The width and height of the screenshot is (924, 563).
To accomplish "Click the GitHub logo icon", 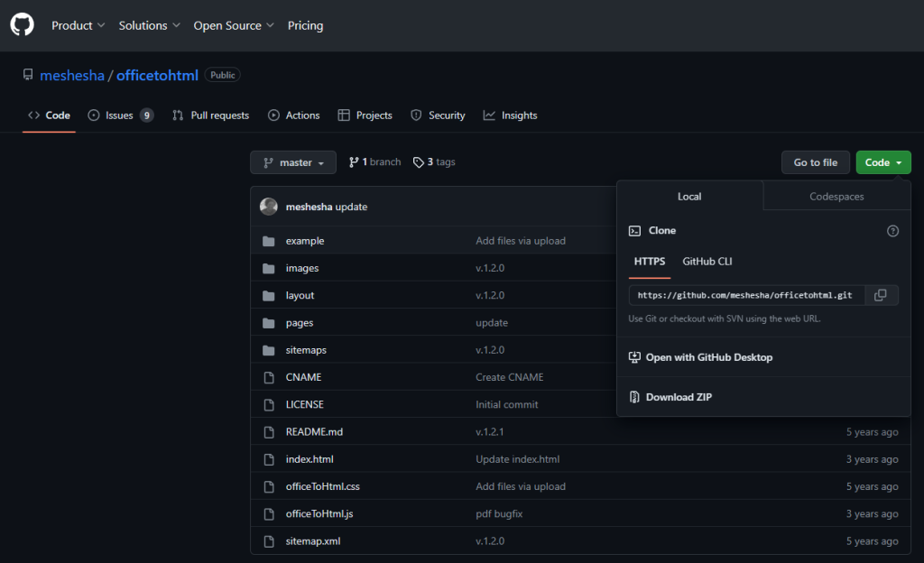I will coord(22,25).
